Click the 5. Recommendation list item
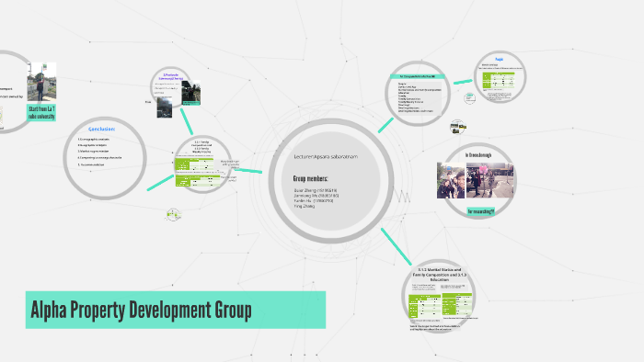The height and width of the screenshot is (362, 644). 91,164
